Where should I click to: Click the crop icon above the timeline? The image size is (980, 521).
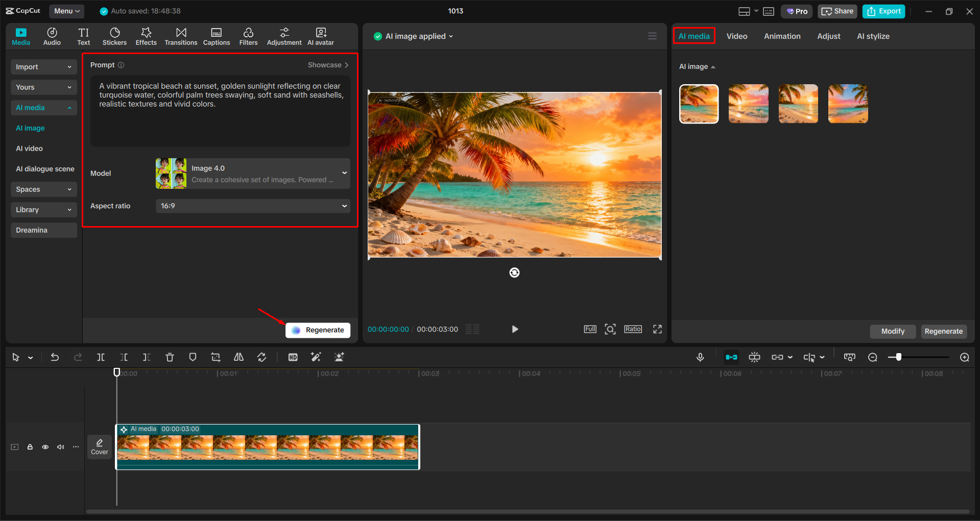click(x=215, y=357)
